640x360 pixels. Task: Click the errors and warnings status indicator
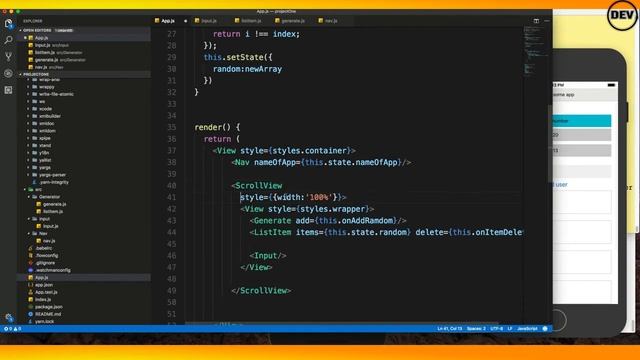[12, 329]
